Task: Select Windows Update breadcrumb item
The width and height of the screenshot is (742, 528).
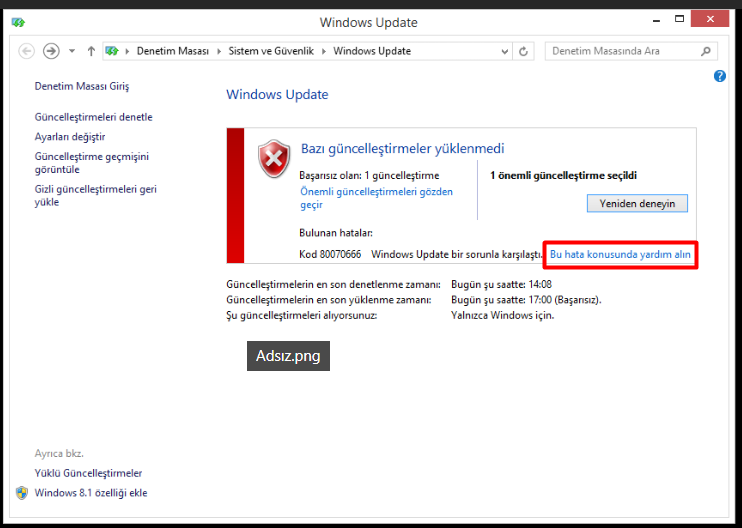Action: point(372,51)
